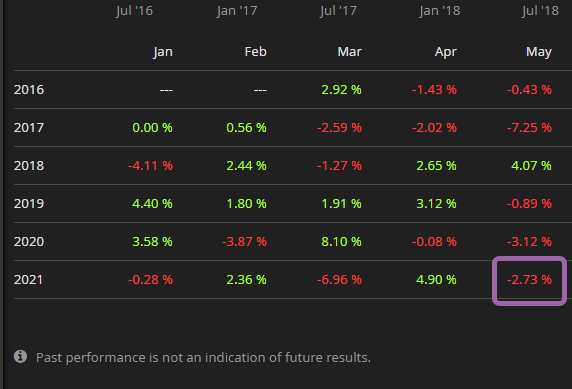Viewport: 572px width, 389px height.
Task: Select the 2021 row label
Action: (28, 280)
